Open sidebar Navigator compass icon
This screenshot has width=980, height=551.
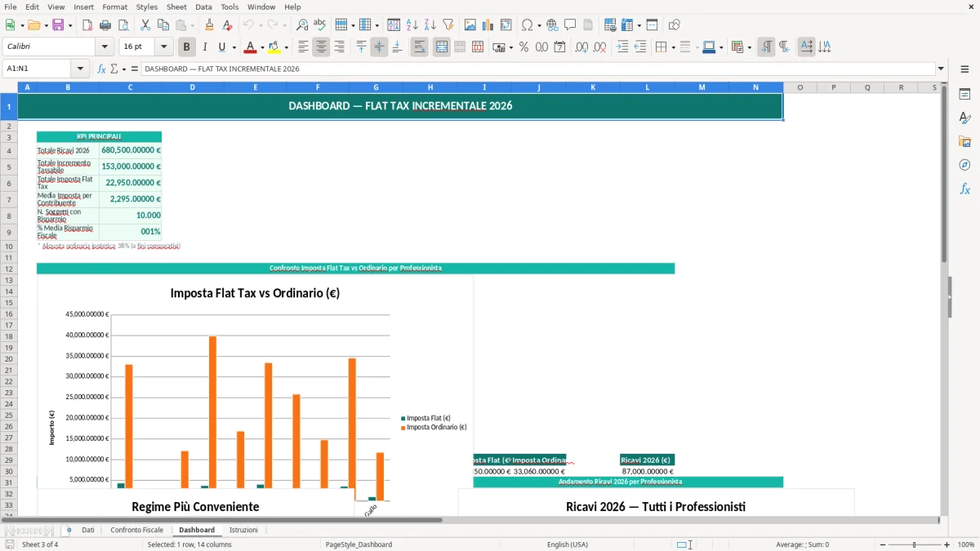964,165
